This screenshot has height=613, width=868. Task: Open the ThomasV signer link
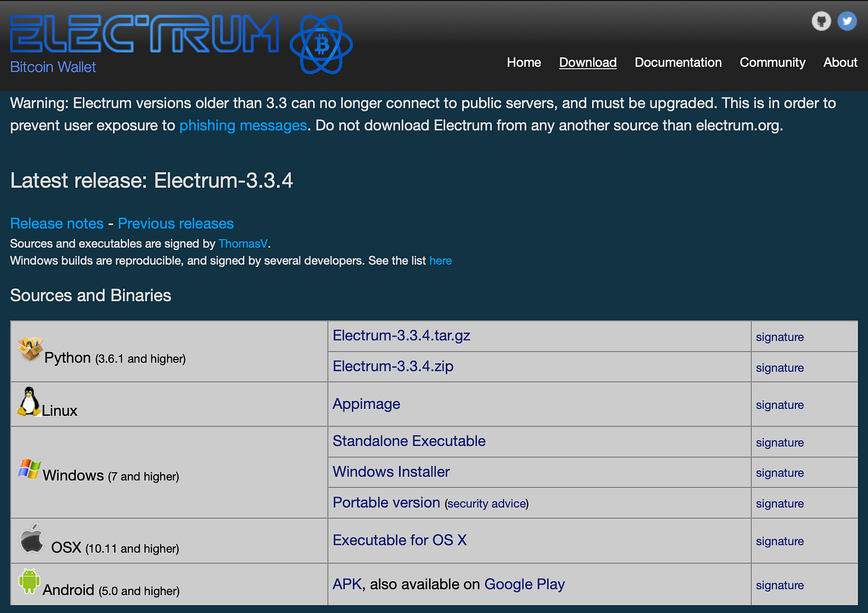(243, 244)
